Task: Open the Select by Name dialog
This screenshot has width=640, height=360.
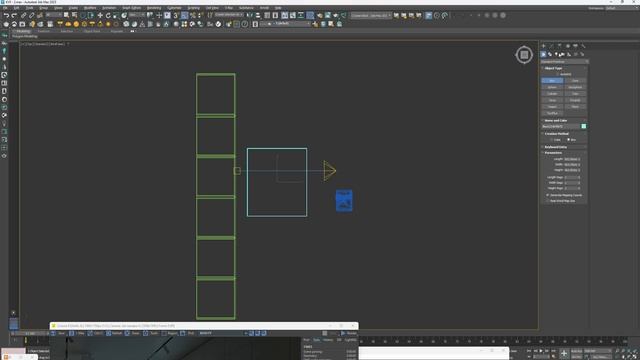Action: [74, 16]
